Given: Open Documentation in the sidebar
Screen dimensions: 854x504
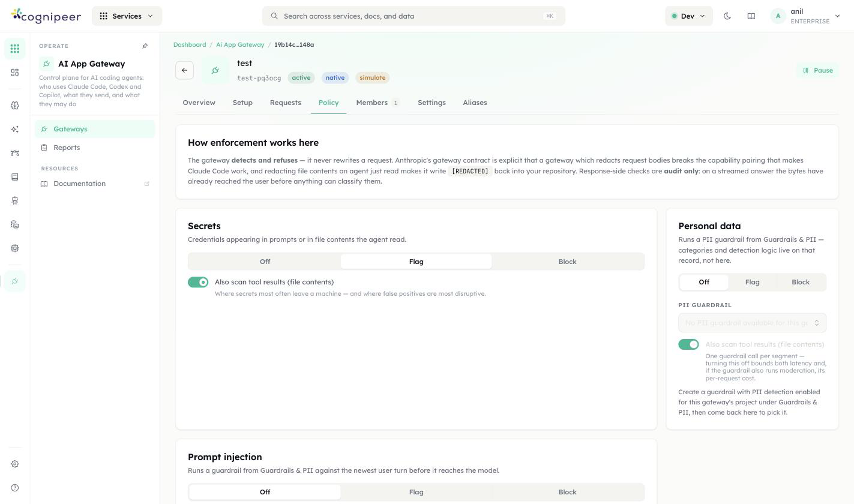Looking at the screenshot, I should [95, 184].
